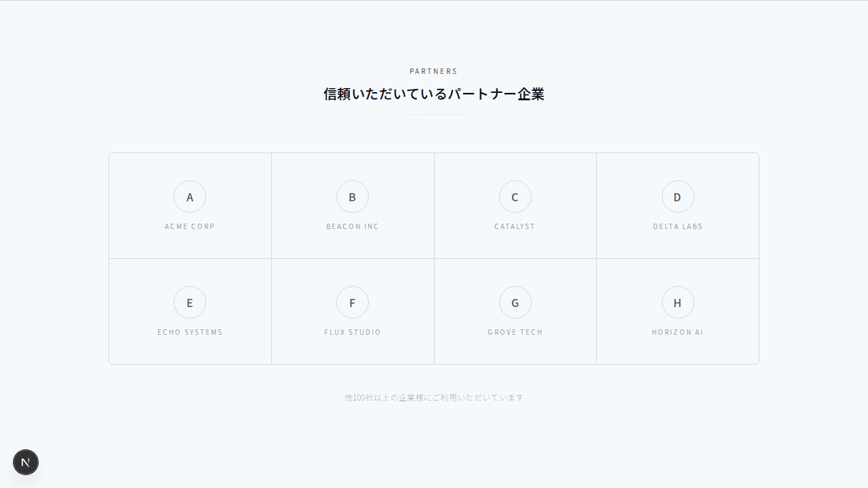
Task: Open the Next.js dev tools button
Action: [x=26, y=462]
